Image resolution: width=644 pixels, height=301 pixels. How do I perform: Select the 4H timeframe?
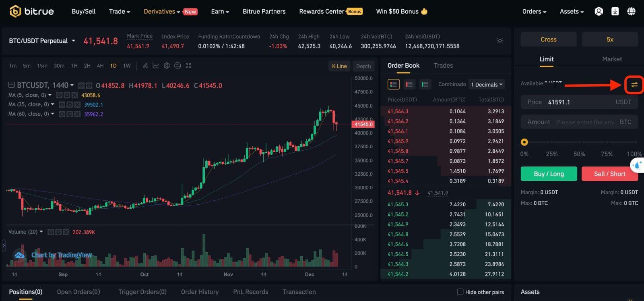tap(100, 66)
